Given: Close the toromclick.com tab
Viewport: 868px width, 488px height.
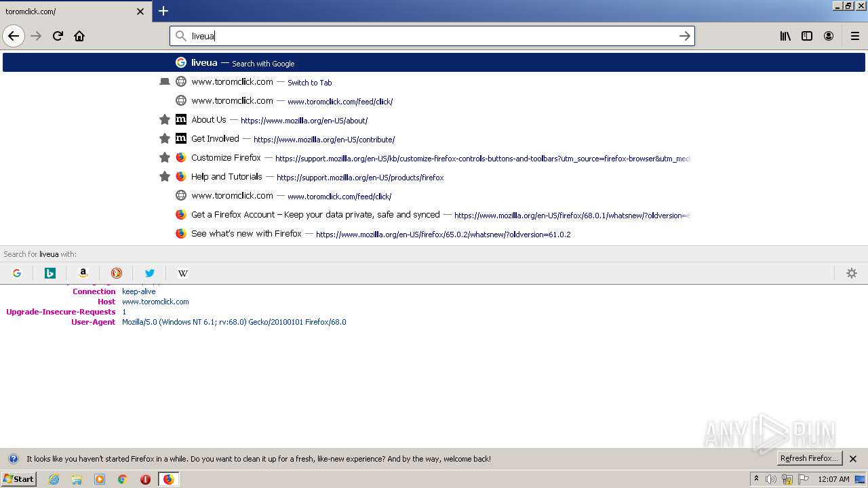Looking at the screenshot, I should tap(140, 12).
